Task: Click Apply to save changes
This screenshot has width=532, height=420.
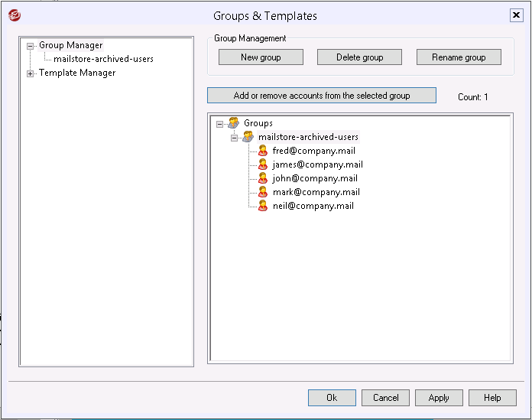Action: click(439, 398)
